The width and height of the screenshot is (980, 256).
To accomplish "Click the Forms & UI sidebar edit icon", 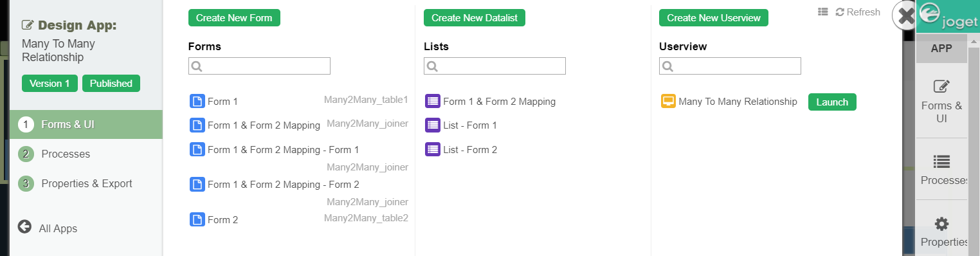I will [x=941, y=87].
